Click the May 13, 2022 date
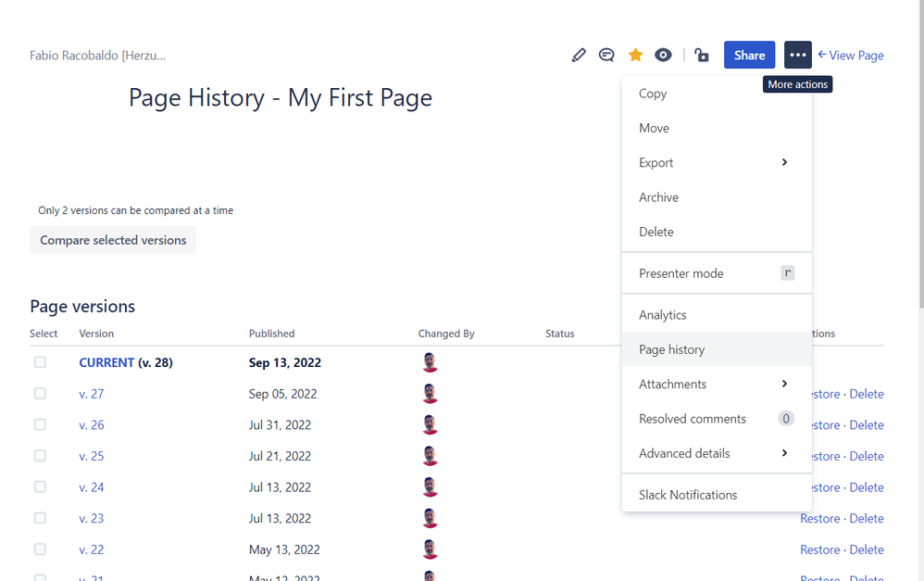This screenshot has height=581, width=924. (x=284, y=549)
